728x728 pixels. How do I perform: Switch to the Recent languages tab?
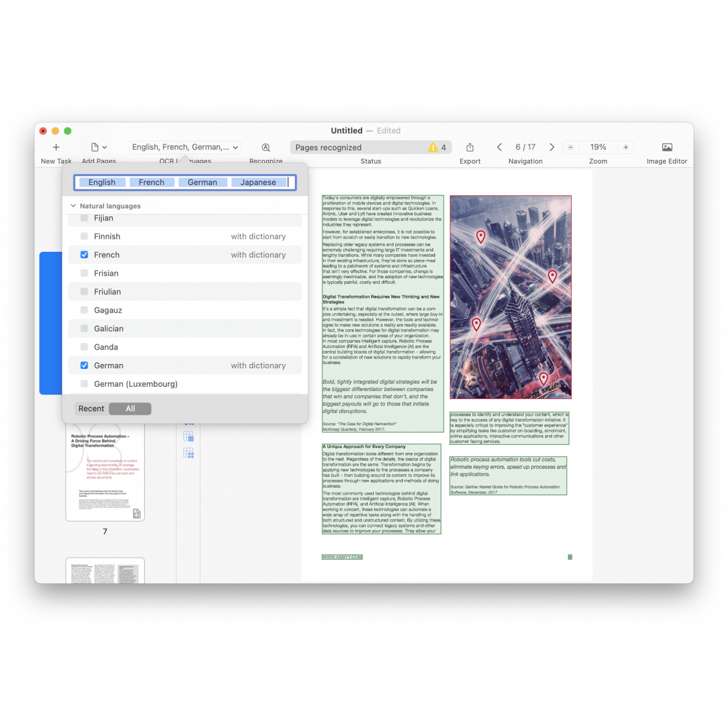91,409
